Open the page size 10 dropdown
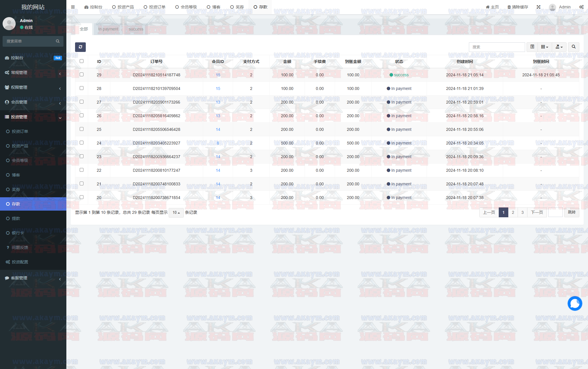This screenshot has width=588, height=369. (x=176, y=213)
